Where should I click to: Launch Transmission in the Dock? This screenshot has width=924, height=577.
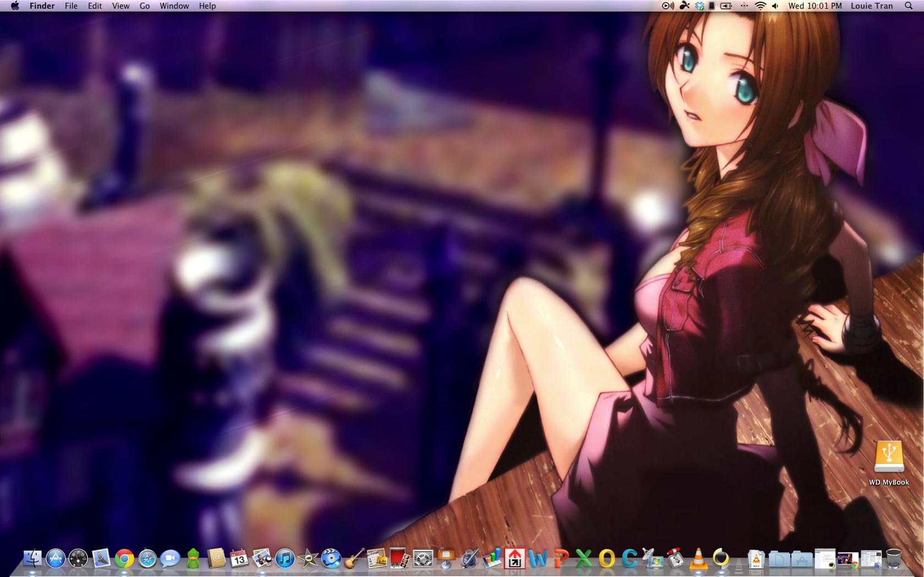tap(675, 559)
